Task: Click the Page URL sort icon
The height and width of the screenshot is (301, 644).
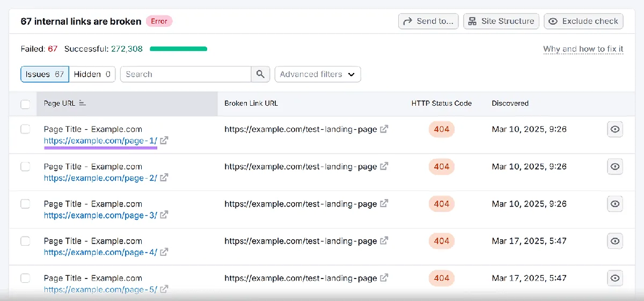Action: pos(82,103)
